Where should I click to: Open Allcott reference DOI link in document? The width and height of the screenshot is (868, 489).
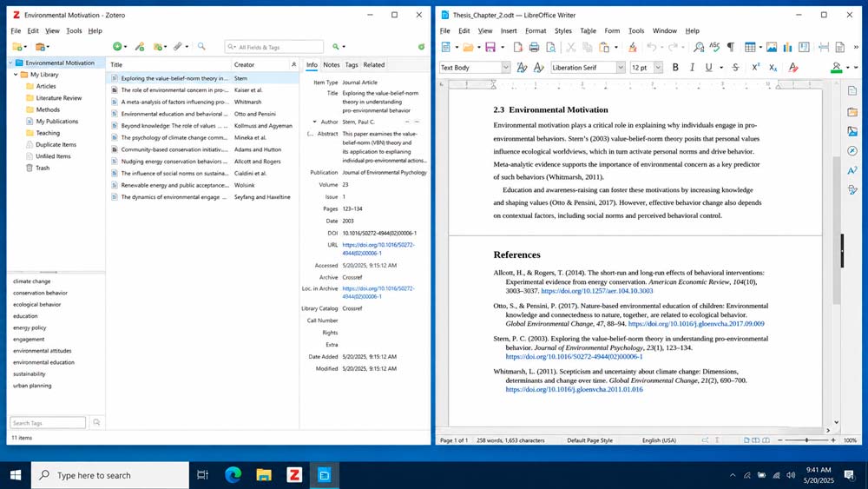tap(597, 291)
